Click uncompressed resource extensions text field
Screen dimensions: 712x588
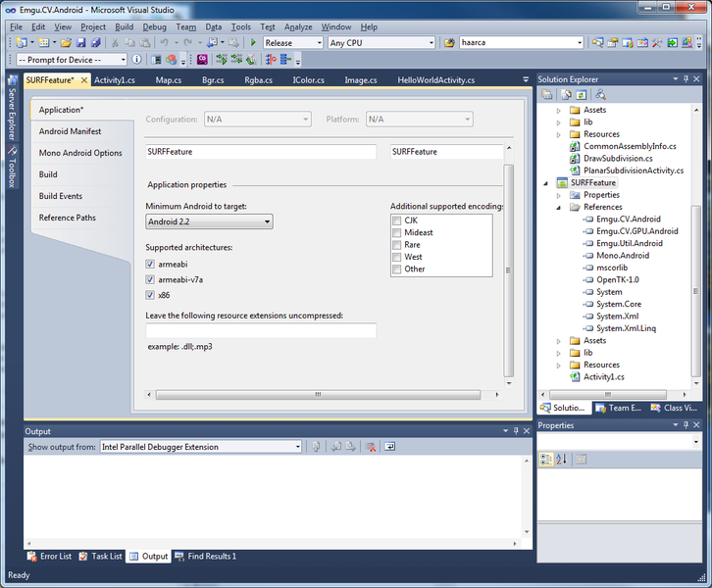coord(261,330)
